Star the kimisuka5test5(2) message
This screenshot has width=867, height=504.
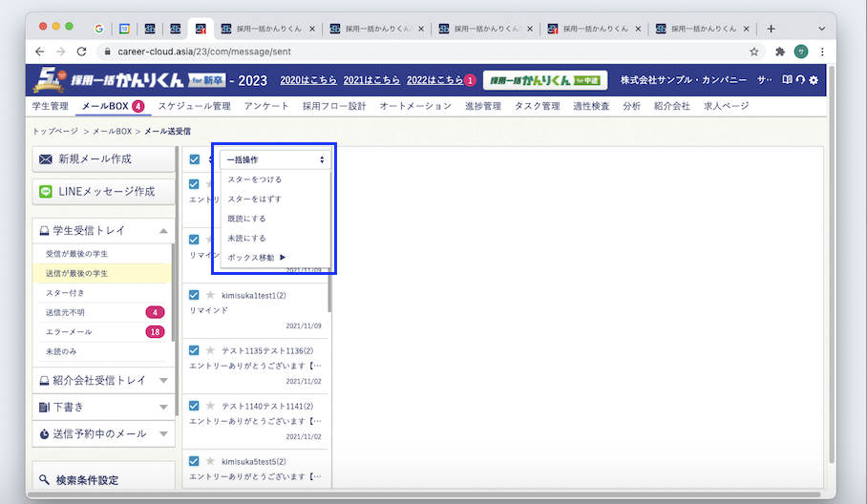[210, 461]
